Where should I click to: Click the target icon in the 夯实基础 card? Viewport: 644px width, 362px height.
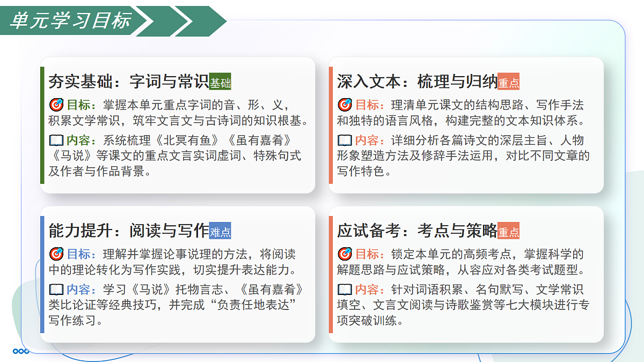tap(56, 105)
